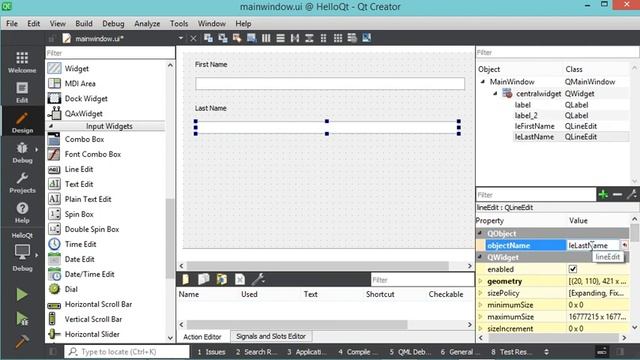Open property editor configure wrench

pyautogui.click(x=632, y=194)
